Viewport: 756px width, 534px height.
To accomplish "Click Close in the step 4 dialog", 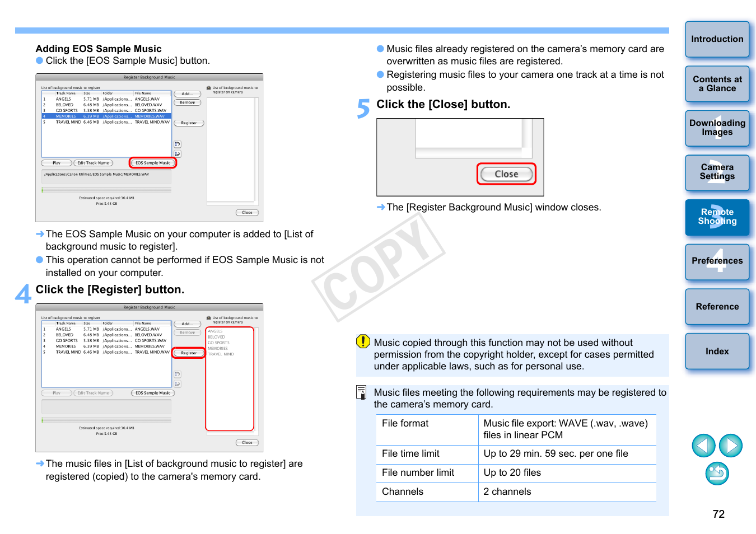I will point(247,443).
